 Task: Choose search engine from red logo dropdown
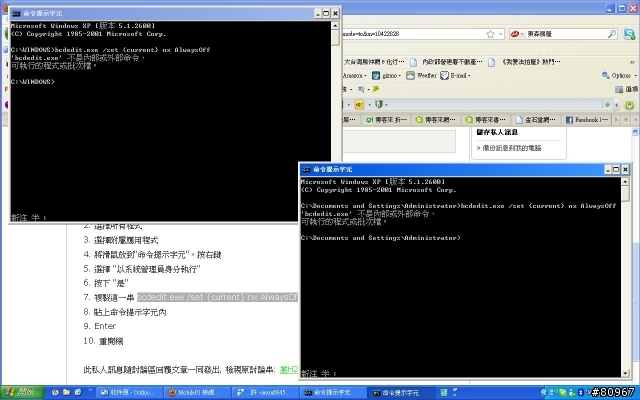(517, 34)
